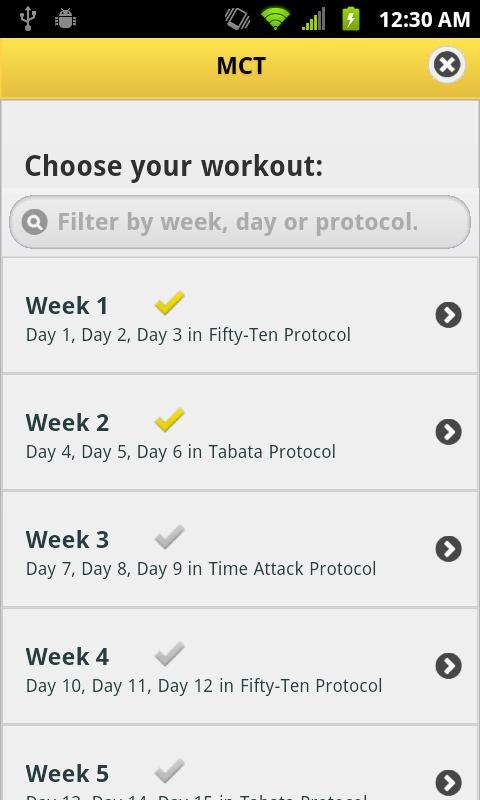Viewport: 480px width, 800px height.
Task: Expand Week 2 using its arrow
Action: [448, 432]
